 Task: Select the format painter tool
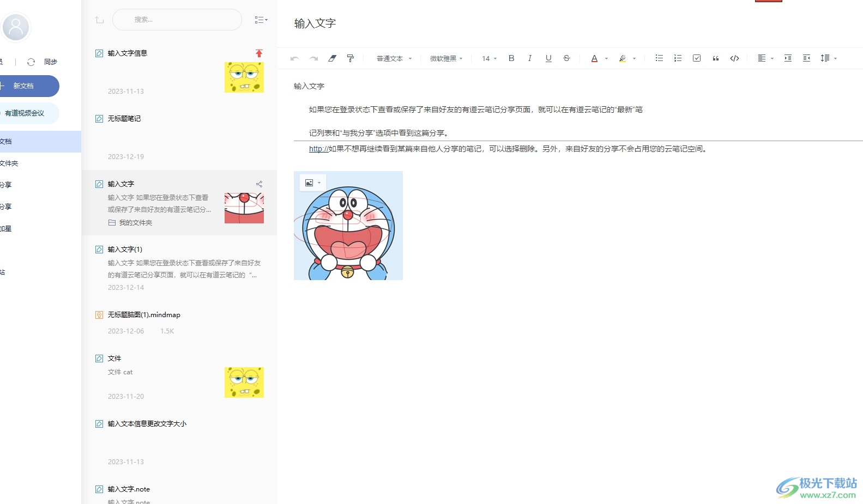pos(351,58)
